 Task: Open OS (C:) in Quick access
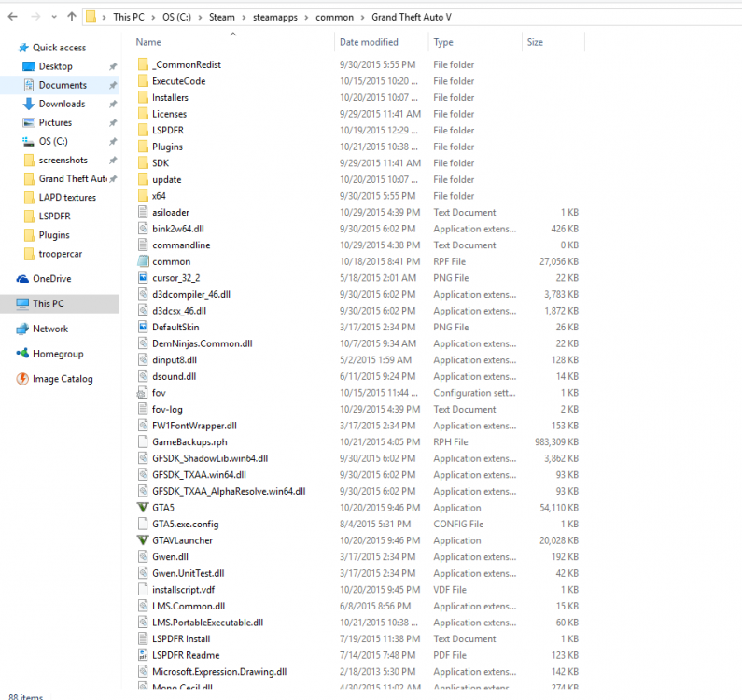[x=53, y=142]
